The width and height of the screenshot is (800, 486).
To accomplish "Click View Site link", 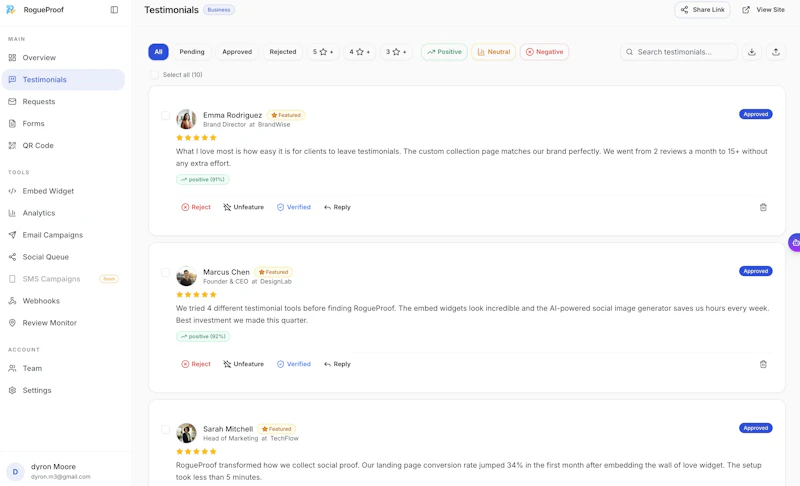I will (763, 10).
